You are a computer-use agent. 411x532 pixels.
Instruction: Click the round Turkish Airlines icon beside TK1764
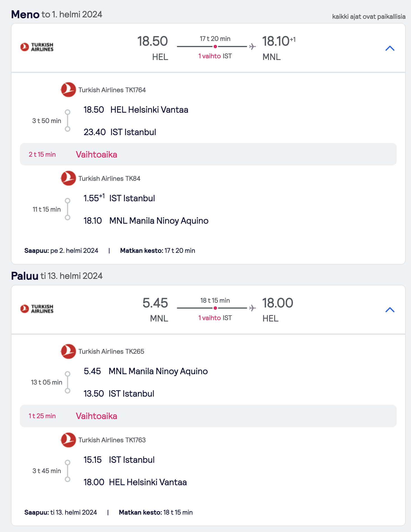(x=68, y=90)
